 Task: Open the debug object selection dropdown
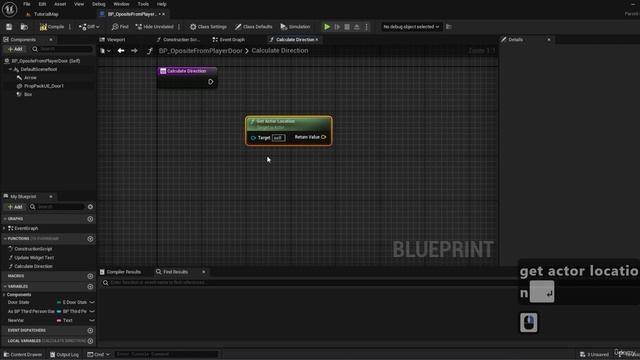tap(411, 27)
